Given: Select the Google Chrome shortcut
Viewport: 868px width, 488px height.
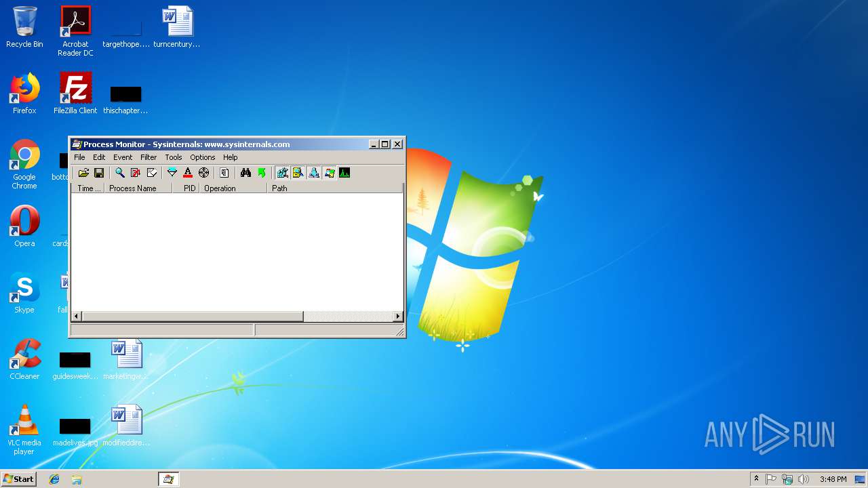Looking at the screenshot, I should 24,164.
